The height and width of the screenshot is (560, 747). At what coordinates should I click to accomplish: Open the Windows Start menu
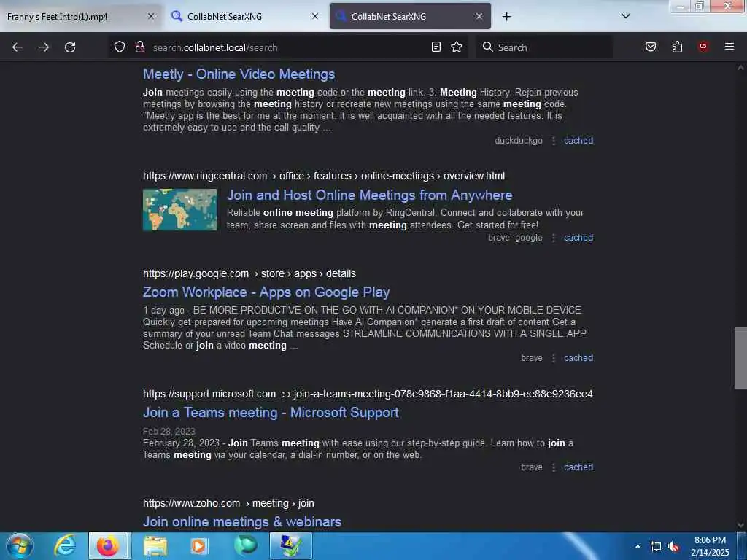tap(20, 545)
